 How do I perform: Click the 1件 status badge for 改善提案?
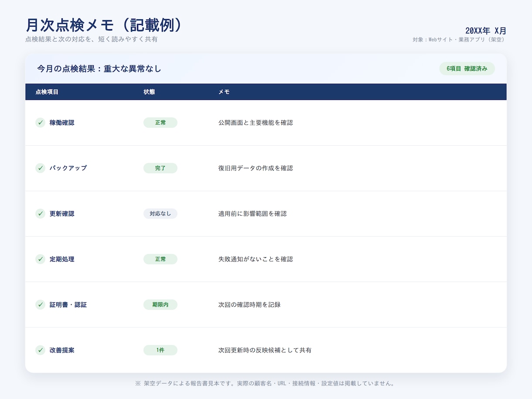(160, 350)
